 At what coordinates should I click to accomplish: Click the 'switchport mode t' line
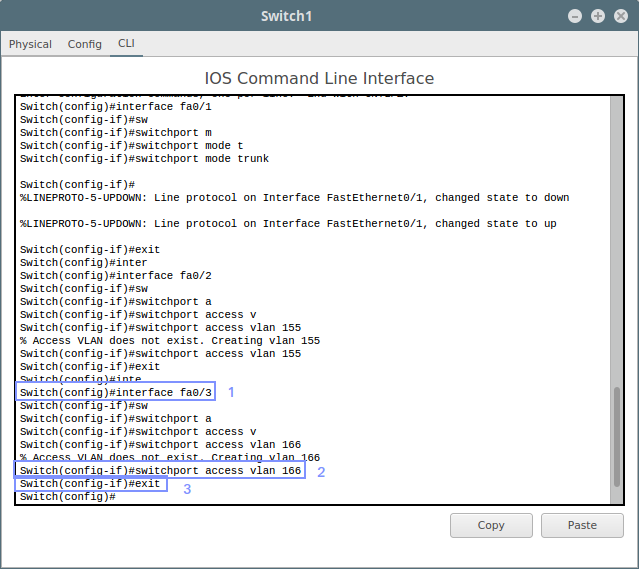click(x=131, y=146)
